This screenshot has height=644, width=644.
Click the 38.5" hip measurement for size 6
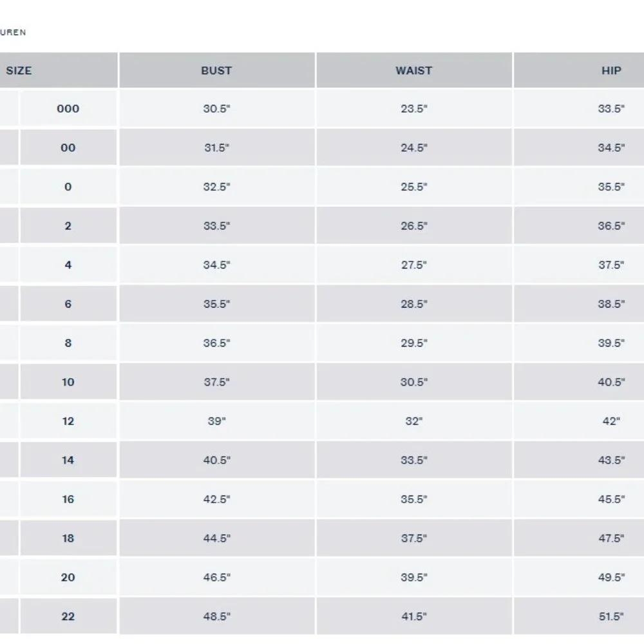611,304
